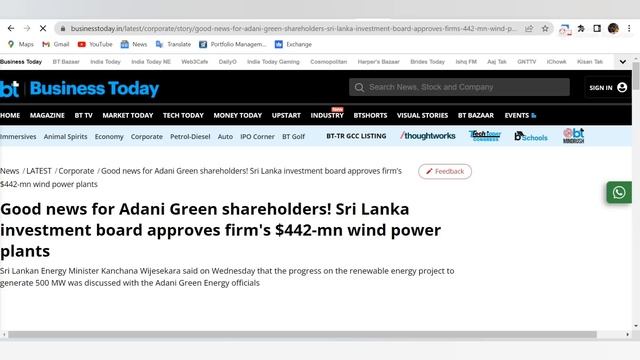The height and width of the screenshot is (360, 640).
Task: Open the HOME menu item
Action: (10, 116)
